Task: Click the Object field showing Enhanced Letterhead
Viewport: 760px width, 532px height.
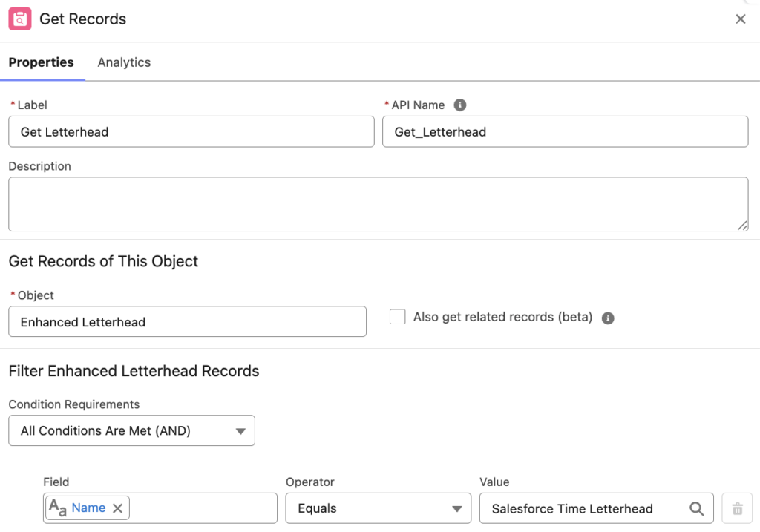Action: 187,322
